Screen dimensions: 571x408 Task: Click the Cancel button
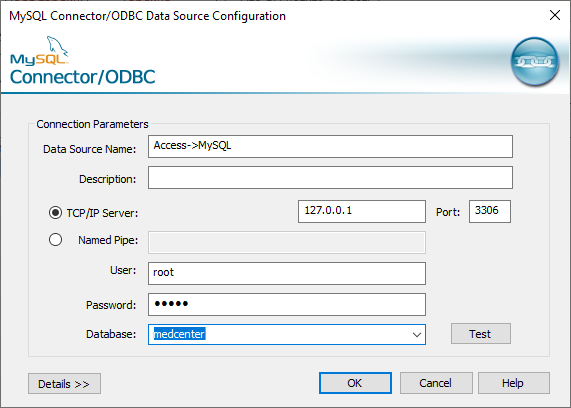pyautogui.click(x=436, y=383)
